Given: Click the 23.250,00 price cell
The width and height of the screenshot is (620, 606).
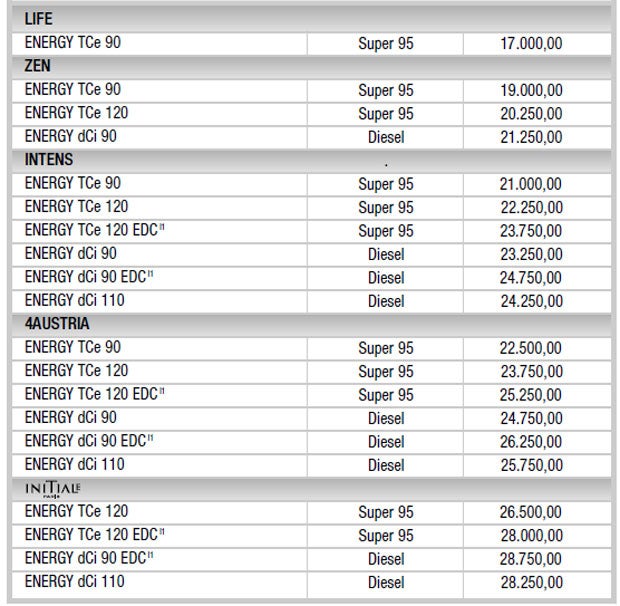Looking at the screenshot, I should (x=531, y=254).
